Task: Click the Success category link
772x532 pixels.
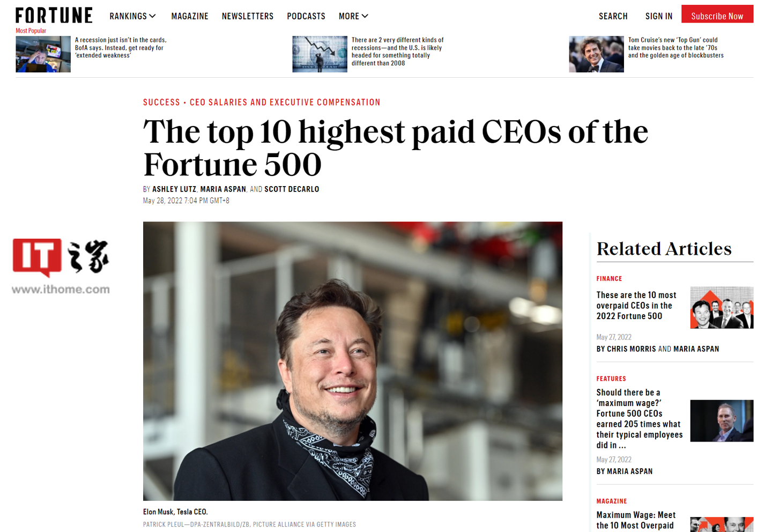Action: [x=161, y=102]
